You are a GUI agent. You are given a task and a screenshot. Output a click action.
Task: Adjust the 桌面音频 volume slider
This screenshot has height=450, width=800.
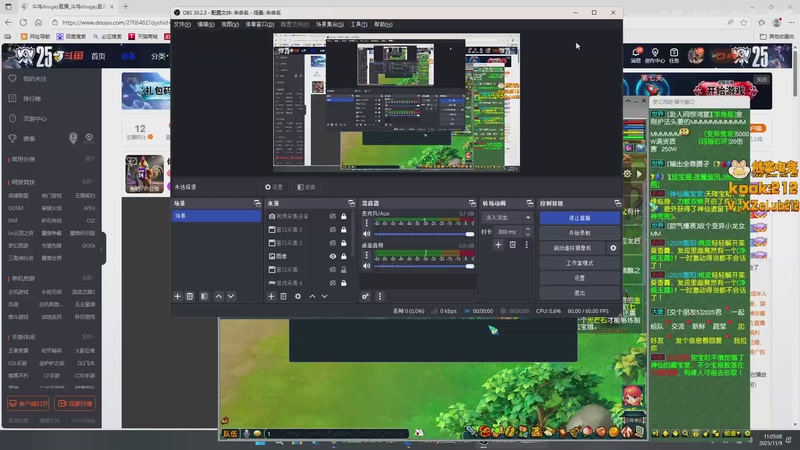424,266
